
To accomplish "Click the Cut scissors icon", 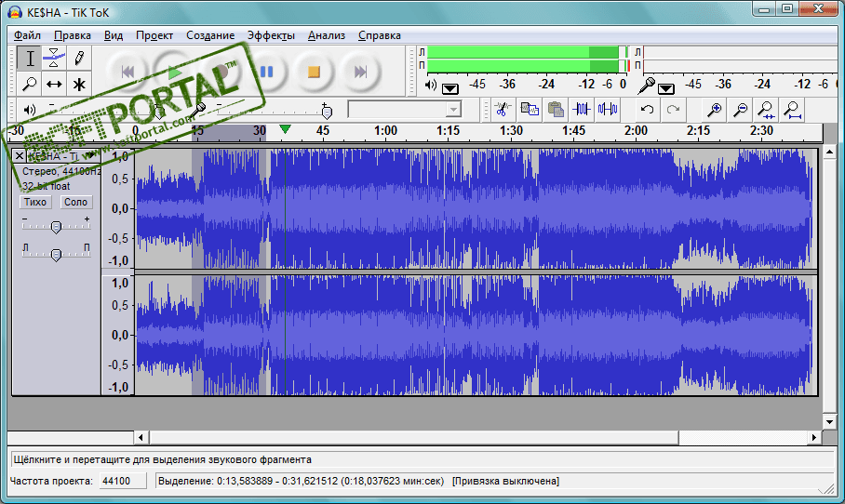I will point(503,110).
